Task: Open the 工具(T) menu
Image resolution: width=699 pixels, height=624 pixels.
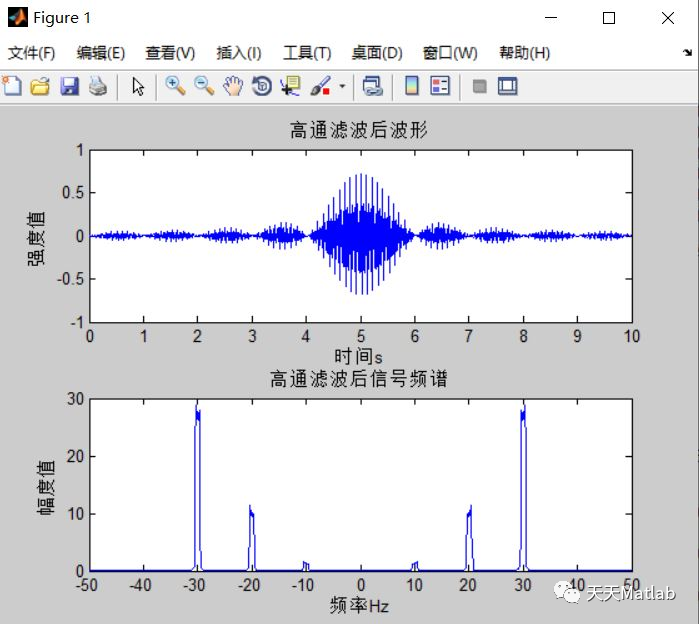Action: pos(307,53)
